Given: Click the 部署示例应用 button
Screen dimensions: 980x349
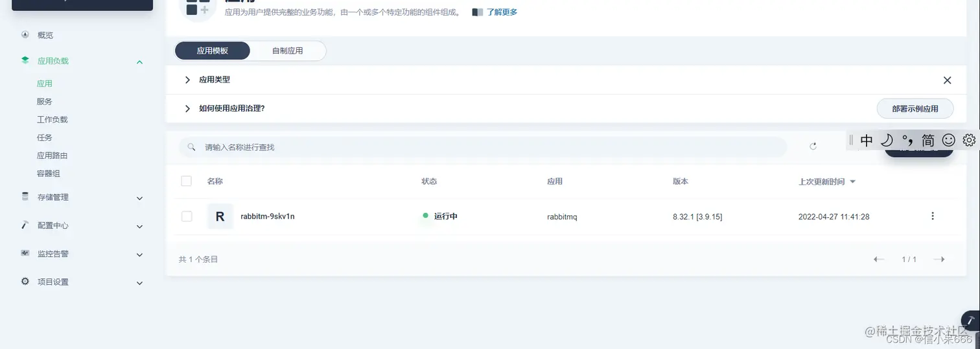Looking at the screenshot, I should [x=915, y=109].
